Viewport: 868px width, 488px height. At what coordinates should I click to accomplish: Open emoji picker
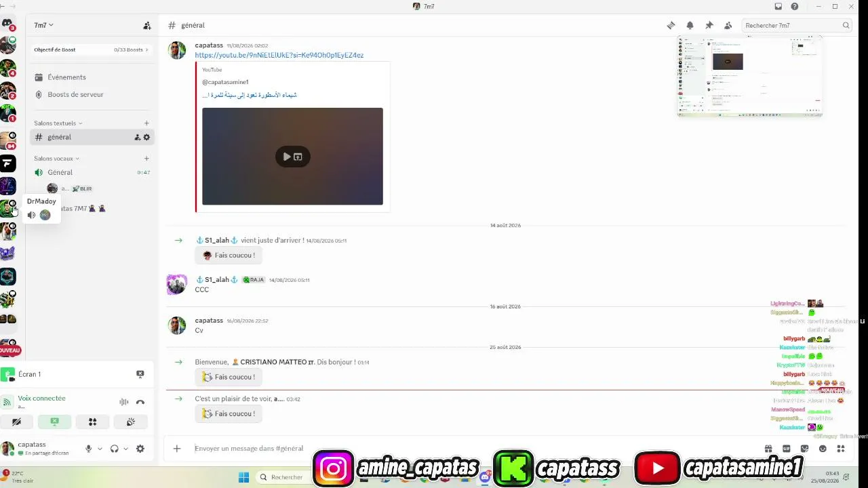pos(823,448)
